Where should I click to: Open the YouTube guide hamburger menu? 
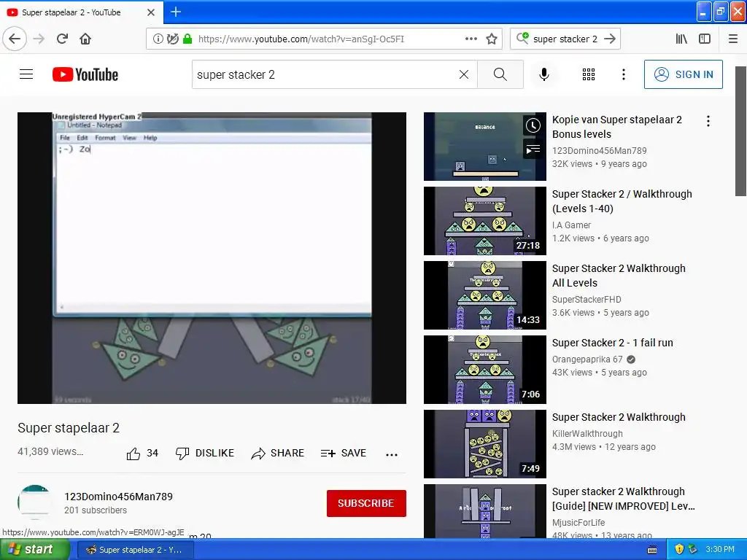pyautogui.click(x=26, y=74)
